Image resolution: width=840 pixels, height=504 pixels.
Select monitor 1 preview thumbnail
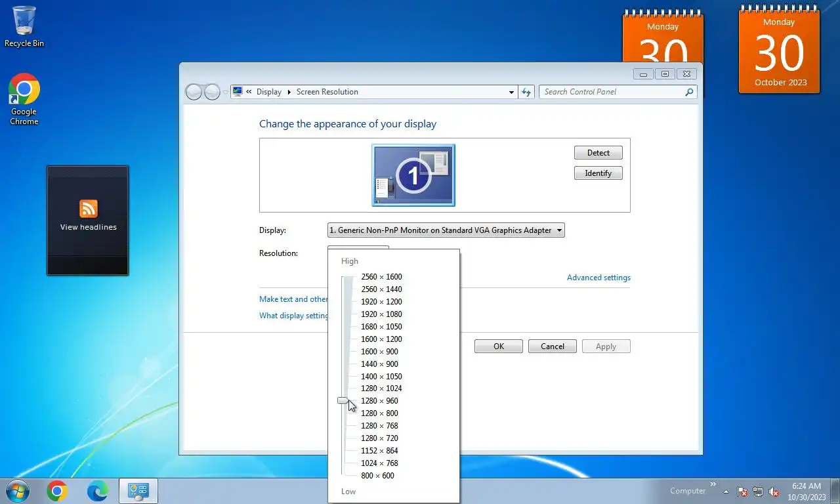tap(413, 175)
